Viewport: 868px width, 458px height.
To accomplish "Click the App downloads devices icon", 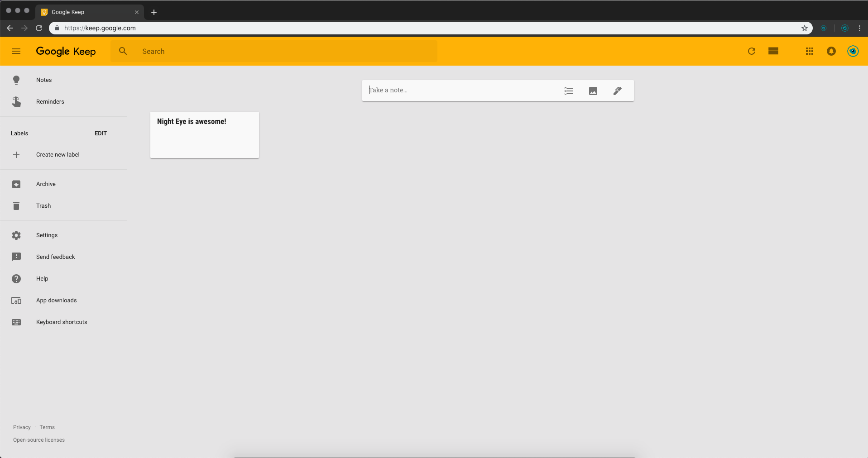I will [16, 301].
